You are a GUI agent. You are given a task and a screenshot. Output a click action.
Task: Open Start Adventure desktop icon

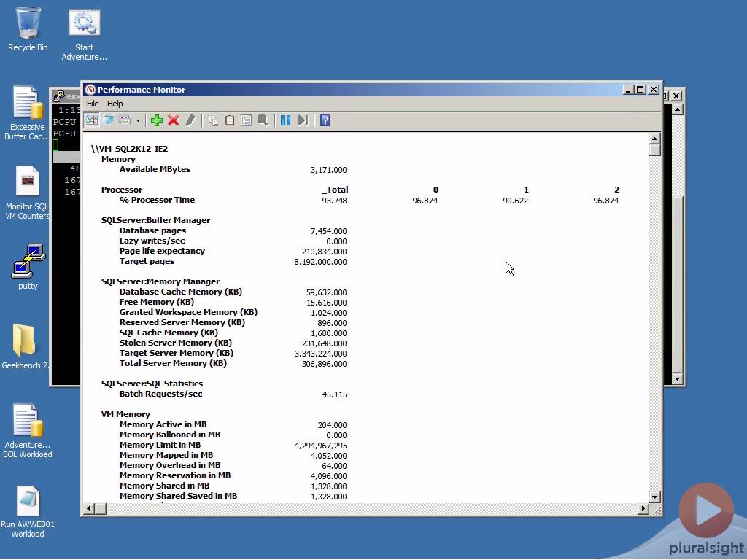click(85, 35)
